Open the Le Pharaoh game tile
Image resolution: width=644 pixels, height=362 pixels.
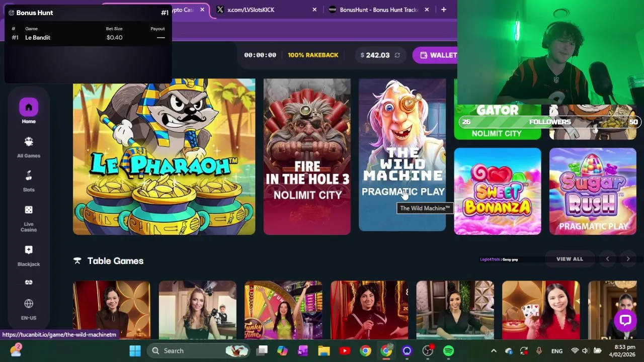(164, 156)
